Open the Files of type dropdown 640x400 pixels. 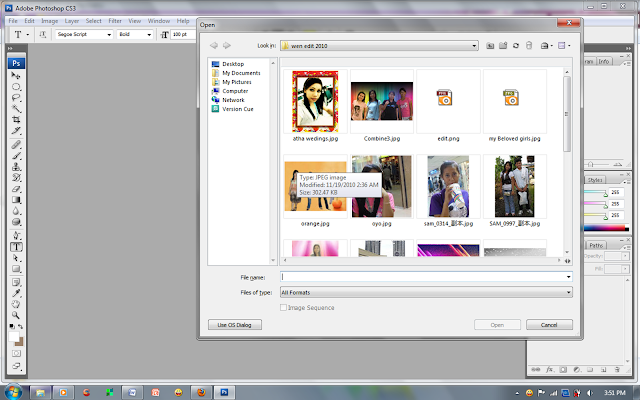coord(568,292)
